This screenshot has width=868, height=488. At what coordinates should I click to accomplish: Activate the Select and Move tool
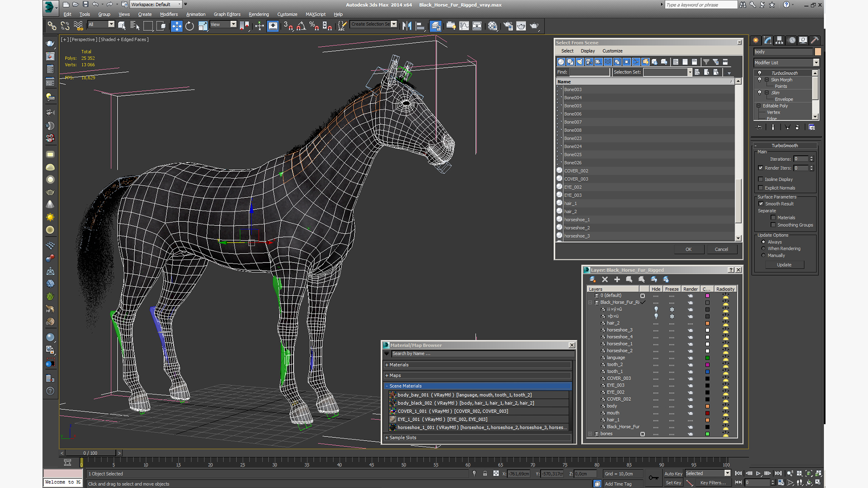177,26
